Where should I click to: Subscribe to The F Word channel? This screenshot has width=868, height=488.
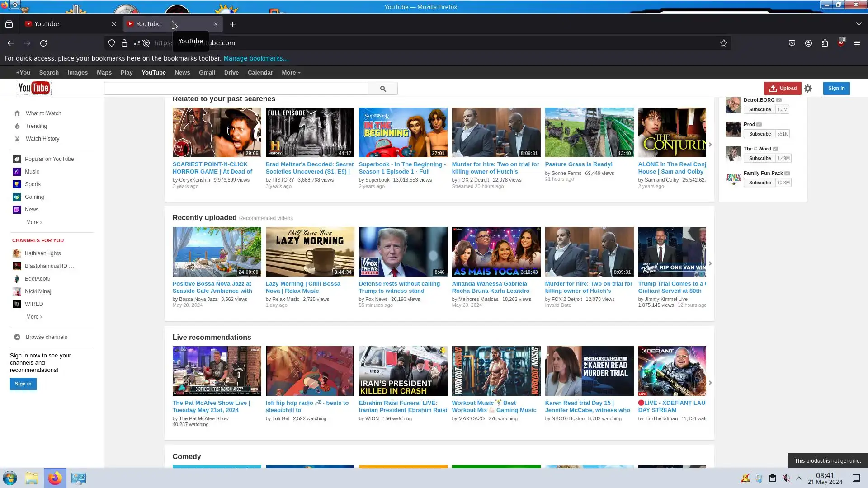tap(759, 158)
